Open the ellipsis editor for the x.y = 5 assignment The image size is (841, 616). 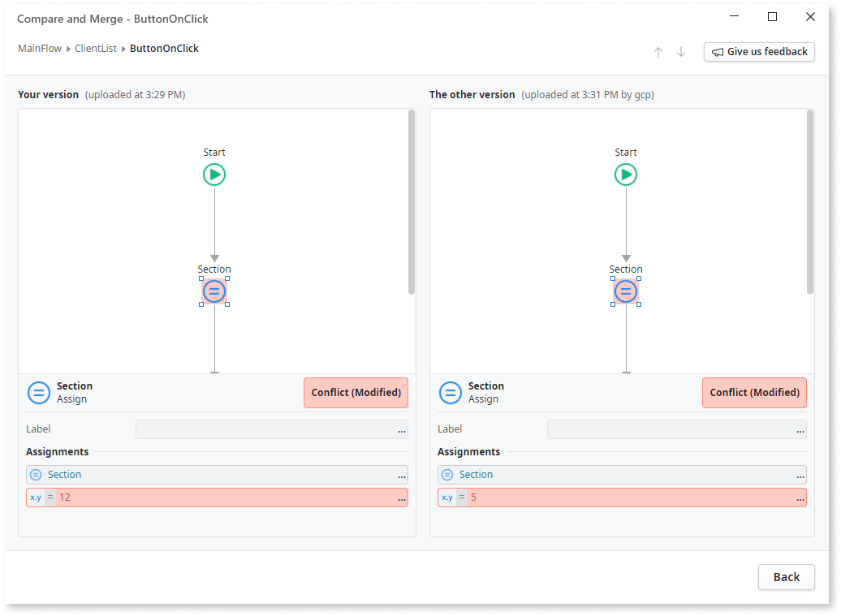[x=801, y=498]
